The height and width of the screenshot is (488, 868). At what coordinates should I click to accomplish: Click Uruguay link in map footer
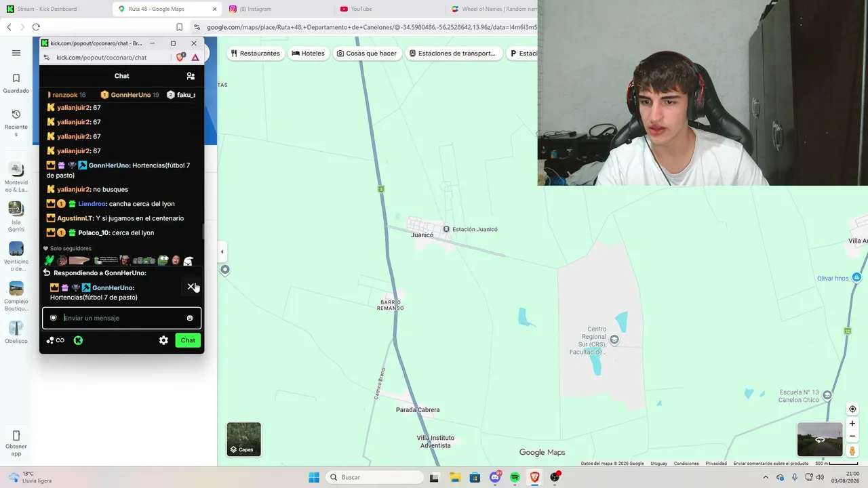tap(658, 464)
